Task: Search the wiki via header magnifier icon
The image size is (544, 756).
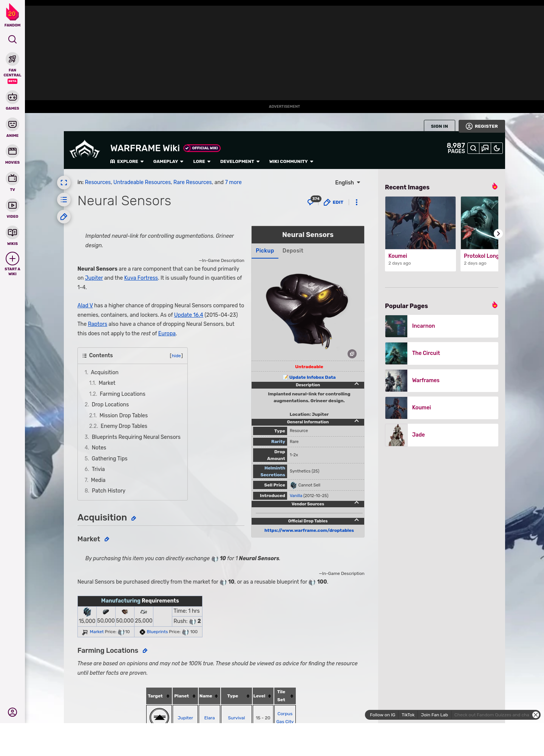Action: click(x=473, y=148)
